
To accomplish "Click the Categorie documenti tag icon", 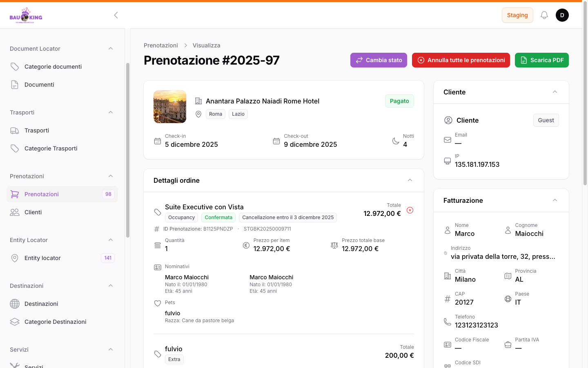I will click(x=15, y=67).
